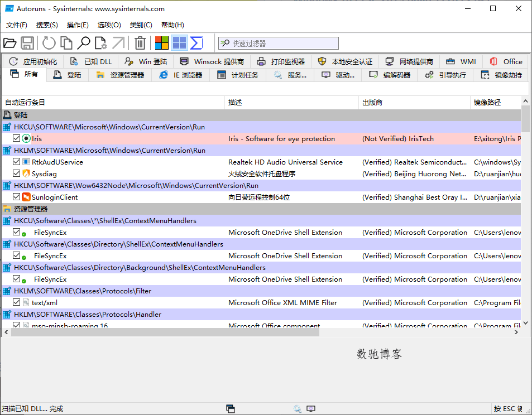This screenshot has height=415, width=532.
Task: Click the Save floppy disk icon
Action: click(27, 43)
